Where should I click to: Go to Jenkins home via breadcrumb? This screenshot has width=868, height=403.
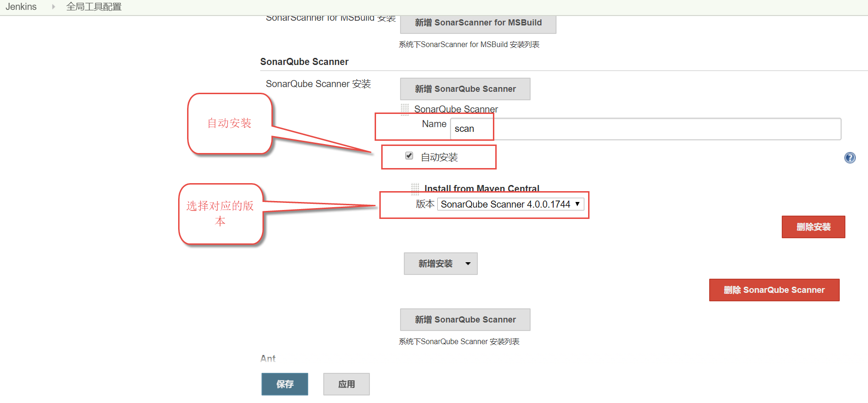[x=21, y=7]
